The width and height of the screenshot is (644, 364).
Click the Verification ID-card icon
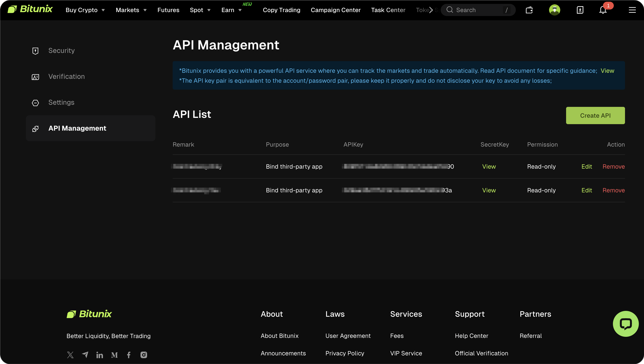click(35, 77)
